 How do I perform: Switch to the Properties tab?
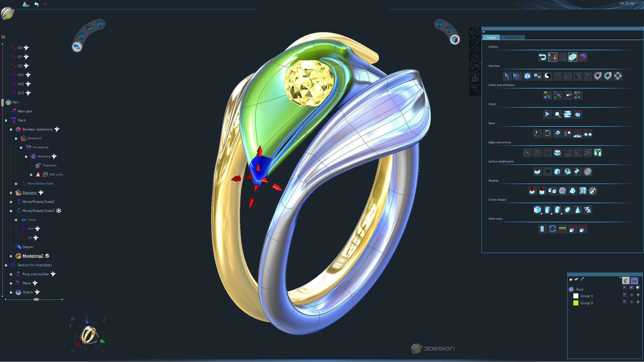(512, 37)
